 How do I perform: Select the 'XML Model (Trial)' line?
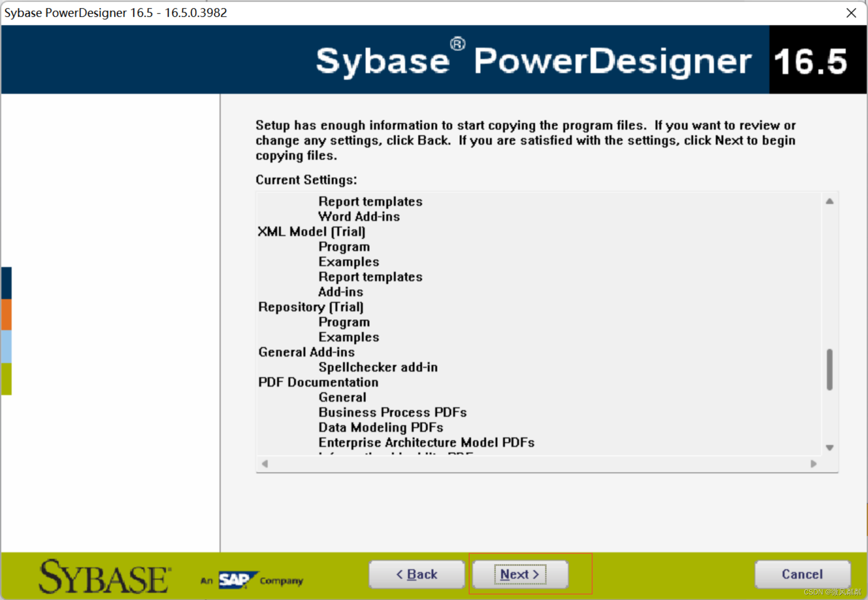coord(312,231)
